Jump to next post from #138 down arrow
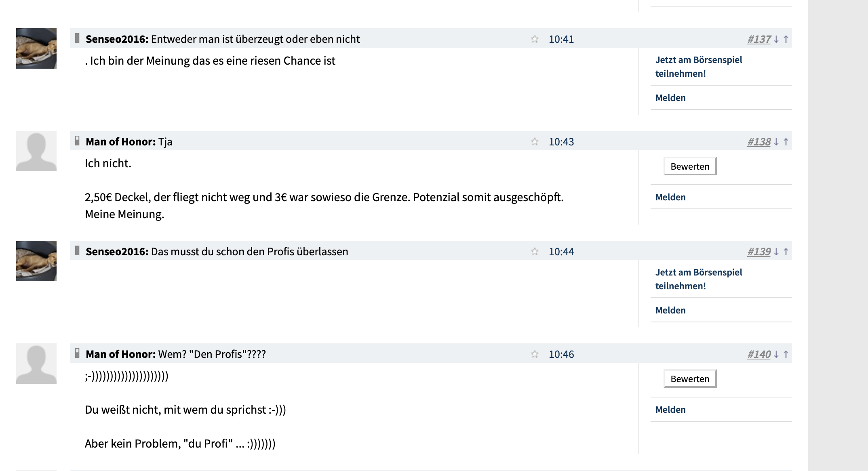The height and width of the screenshot is (471, 868). point(776,142)
